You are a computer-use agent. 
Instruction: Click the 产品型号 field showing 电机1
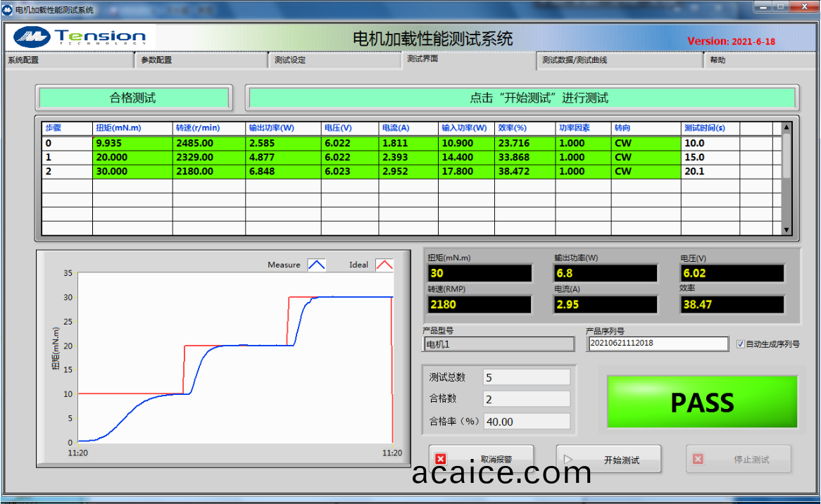499,344
